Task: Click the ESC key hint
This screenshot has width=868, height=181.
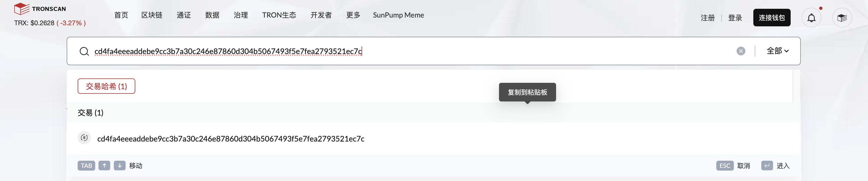Action: click(725, 165)
